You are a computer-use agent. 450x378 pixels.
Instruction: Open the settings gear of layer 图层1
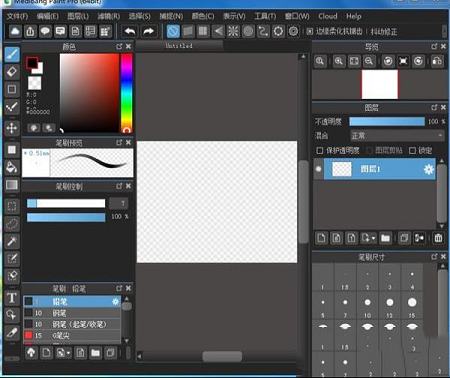[x=429, y=169]
